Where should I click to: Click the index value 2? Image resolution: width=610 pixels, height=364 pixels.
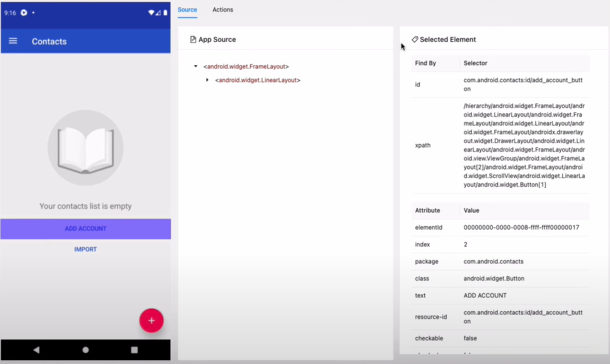pyautogui.click(x=465, y=244)
